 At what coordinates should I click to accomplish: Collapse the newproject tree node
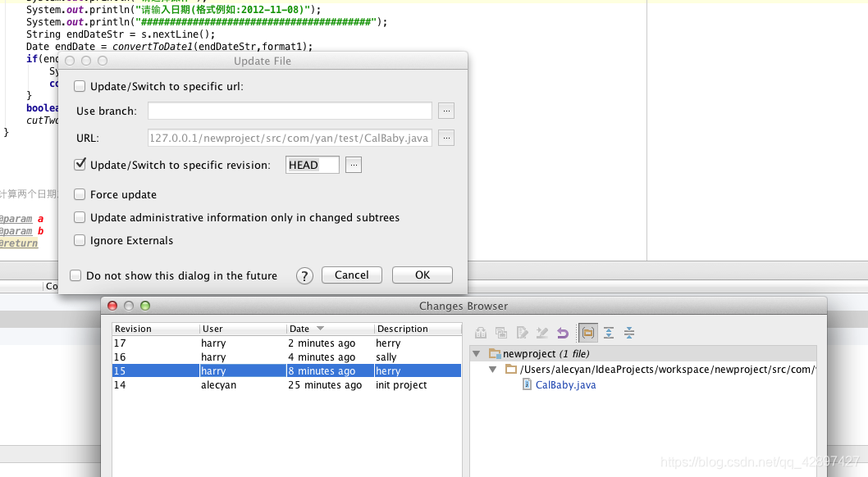pyautogui.click(x=476, y=354)
